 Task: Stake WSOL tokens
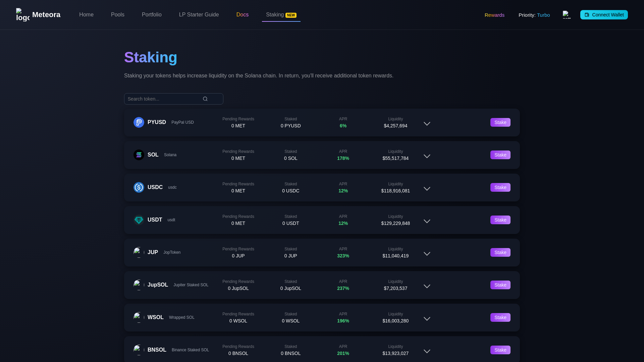tap(500, 317)
